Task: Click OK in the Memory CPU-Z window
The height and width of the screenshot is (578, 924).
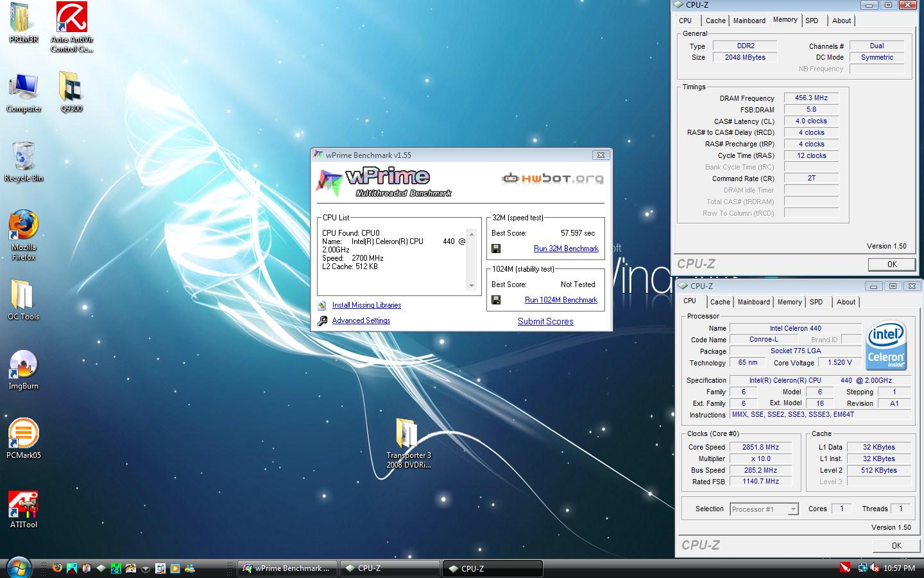Action: coord(891,264)
